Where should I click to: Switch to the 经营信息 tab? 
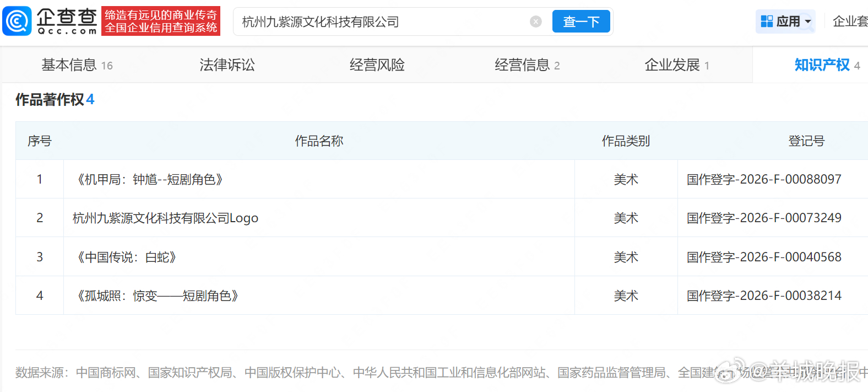click(x=527, y=65)
